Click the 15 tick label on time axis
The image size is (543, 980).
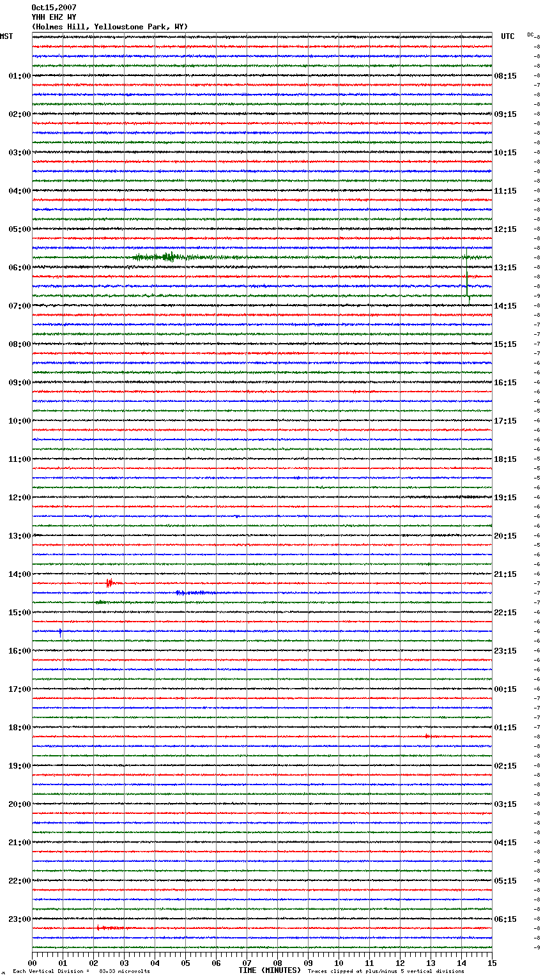(x=491, y=963)
